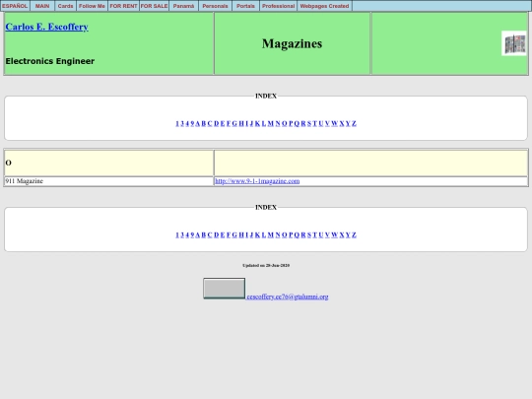Jump to letter X in the upper INDEX
Viewport: 532px width, 399px height.
tap(342, 123)
